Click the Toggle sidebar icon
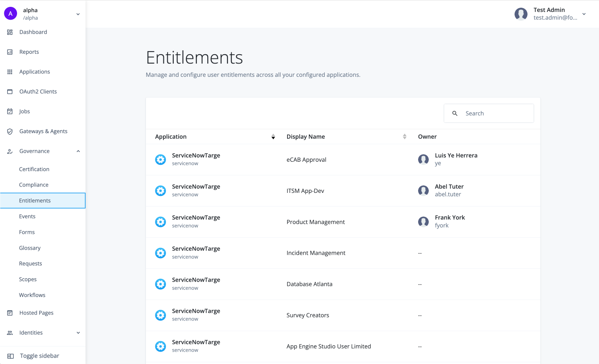The width and height of the screenshot is (599, 364). pyautogui.click(x=9, y=355)
